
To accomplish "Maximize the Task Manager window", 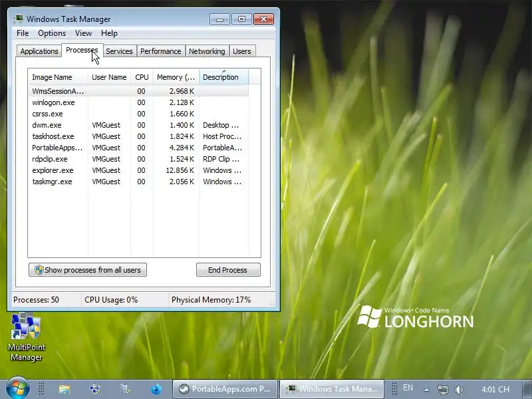I will tap(241, 19).
